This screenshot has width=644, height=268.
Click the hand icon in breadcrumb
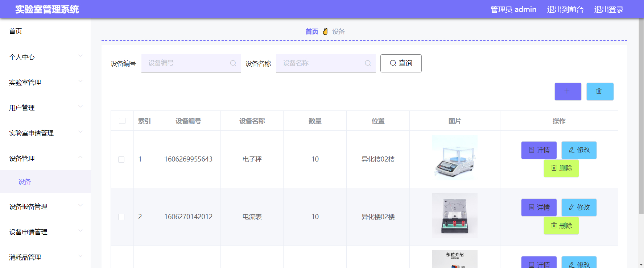click(325, 32)
